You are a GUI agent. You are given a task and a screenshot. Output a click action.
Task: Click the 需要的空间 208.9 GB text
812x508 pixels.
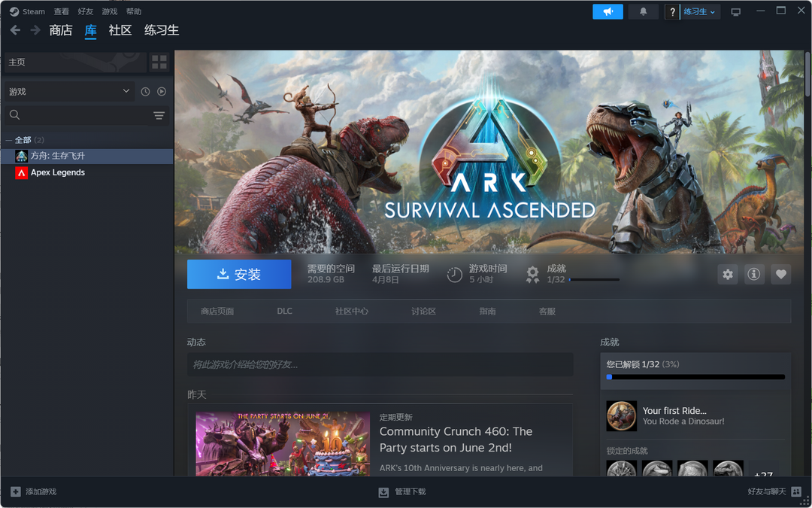point(331,274)
